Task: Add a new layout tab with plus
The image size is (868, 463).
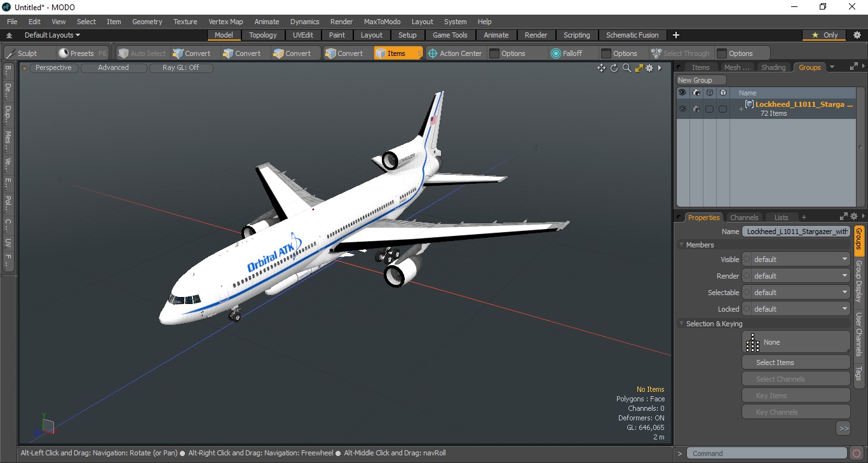Action: (x=676, y=35)
